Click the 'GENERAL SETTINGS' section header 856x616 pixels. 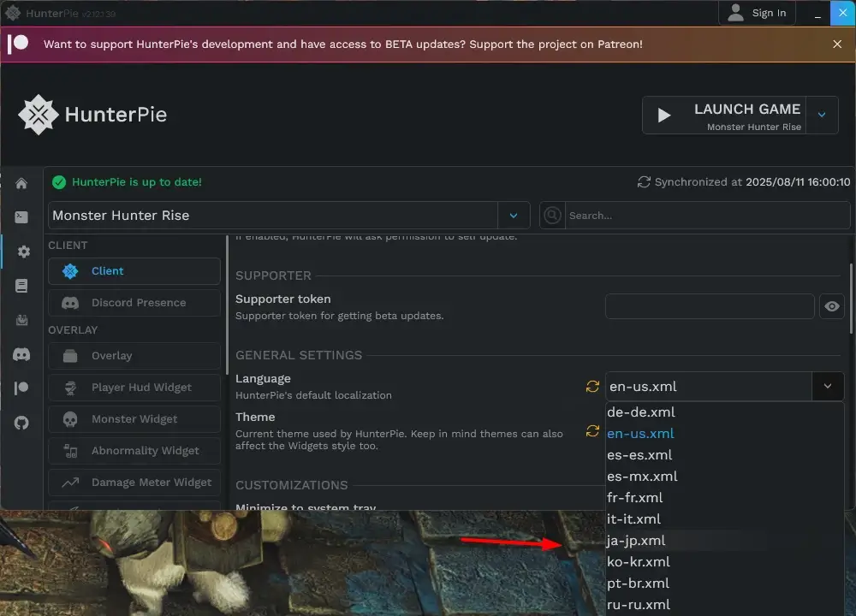tap(299, 355)
